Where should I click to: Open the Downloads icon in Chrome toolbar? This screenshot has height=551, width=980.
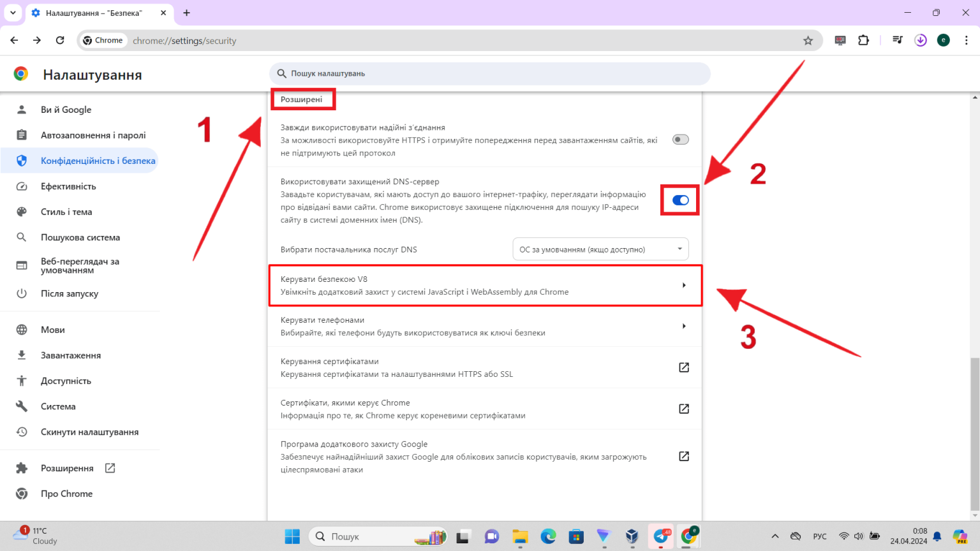(920, 40)
